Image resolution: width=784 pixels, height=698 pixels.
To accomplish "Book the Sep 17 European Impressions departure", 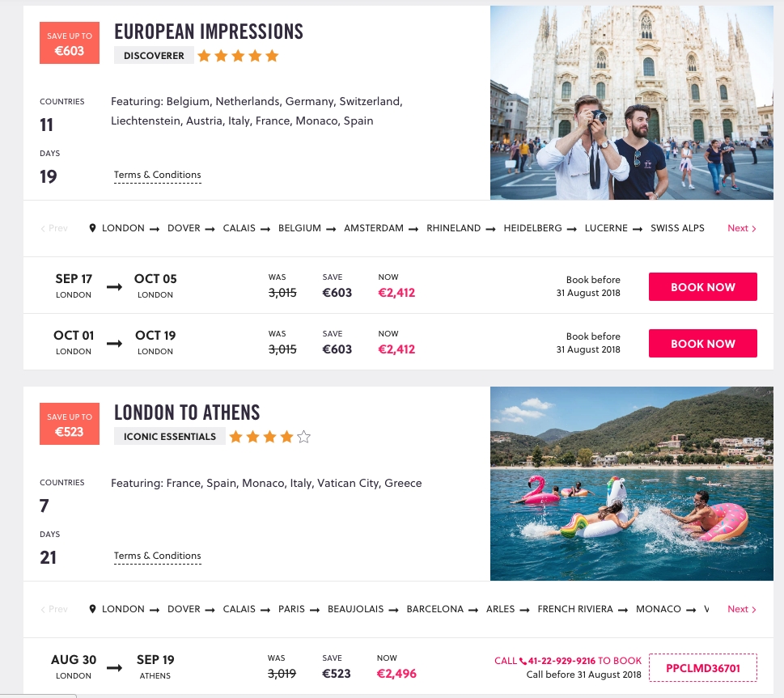I will [702, 286].
